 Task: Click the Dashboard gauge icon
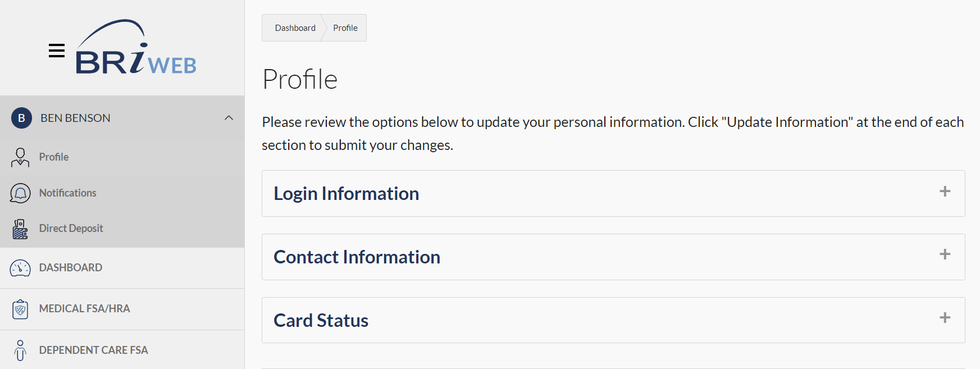coord(20,268)
